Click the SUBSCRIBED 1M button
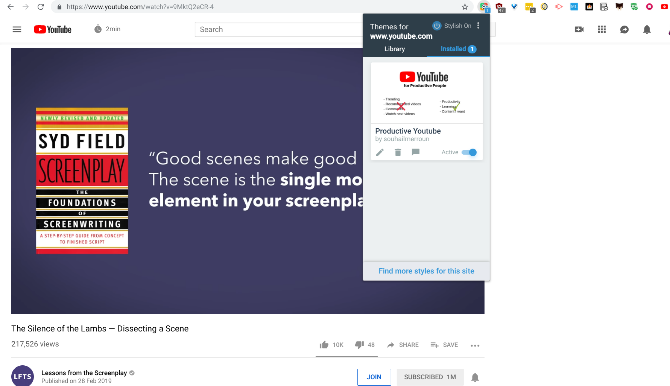The image size is (670, 386). [x=430, y=377]
